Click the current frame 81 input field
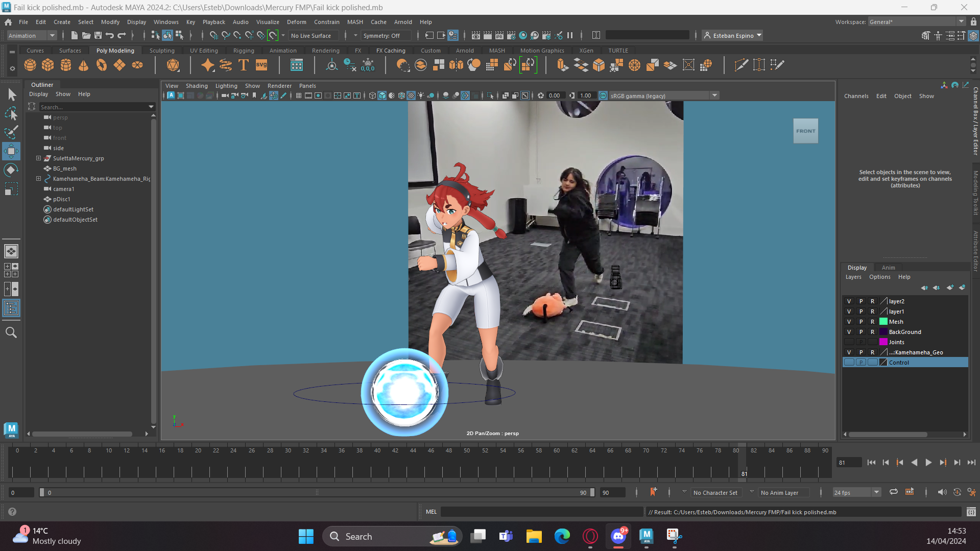Image resolution: width=980 pixels, height=551 pixels. point(849,462)
